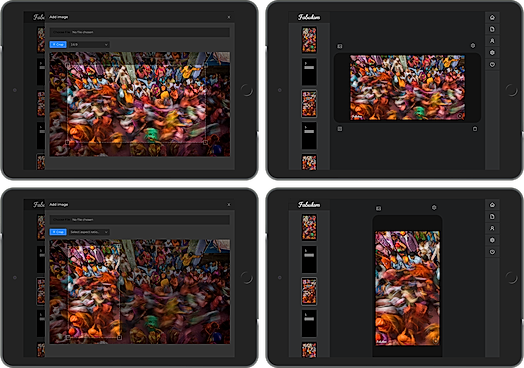Close the dialog showing Select aspect ratio
The image size is (524, 368).
coord(229,205)
